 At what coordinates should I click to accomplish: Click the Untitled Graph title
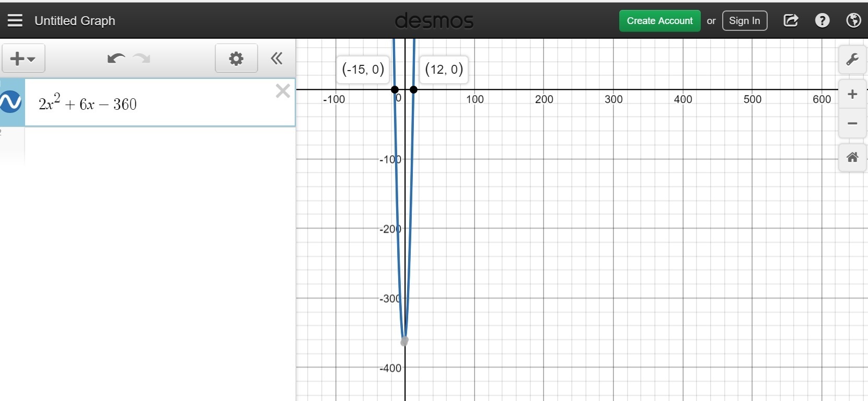pyautogui.click(x=75, y=21)
